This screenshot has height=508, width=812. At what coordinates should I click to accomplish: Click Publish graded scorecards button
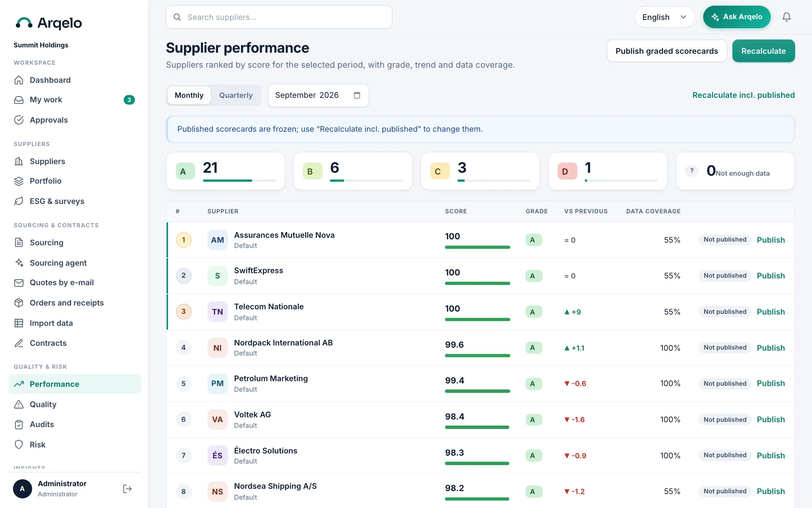pos(667,51)
